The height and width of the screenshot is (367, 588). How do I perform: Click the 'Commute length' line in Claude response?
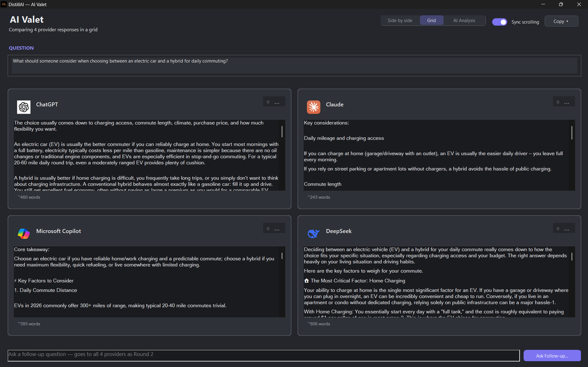[322, 184]
